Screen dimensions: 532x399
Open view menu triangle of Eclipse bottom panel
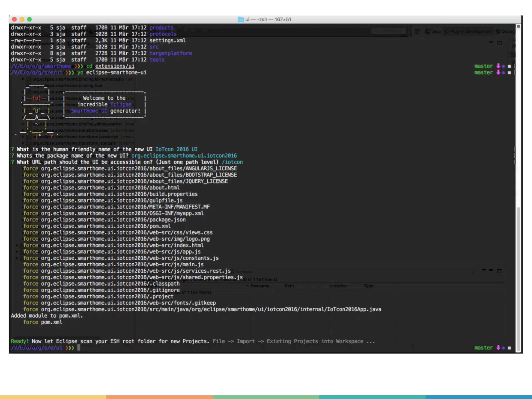pyautogui.click(x=484, y=270)
